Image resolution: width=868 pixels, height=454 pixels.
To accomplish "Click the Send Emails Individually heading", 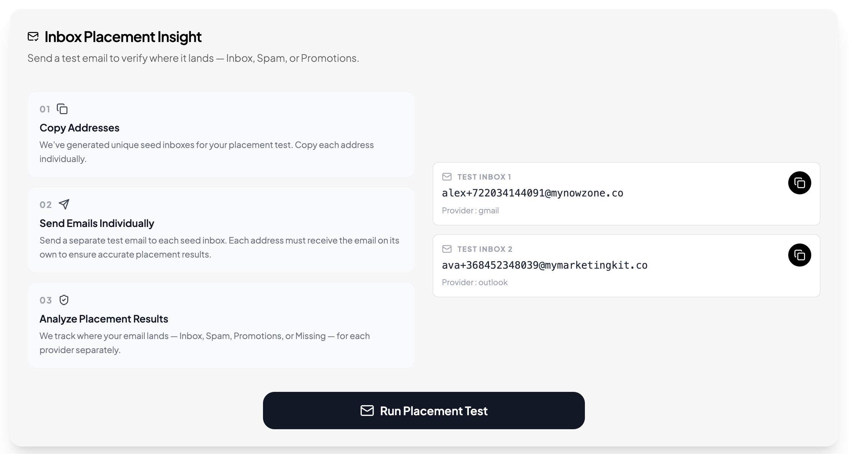I will click(97, 223).
